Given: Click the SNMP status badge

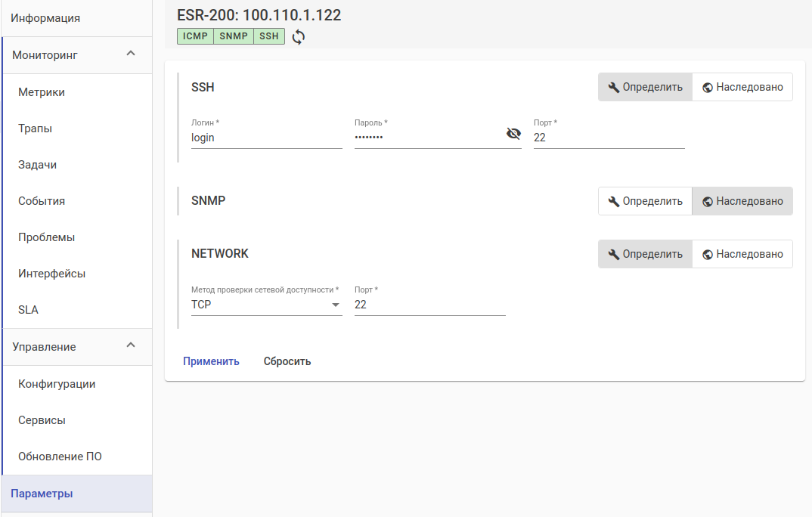Looking at the screenshot, I should click(x=234, y=36).
